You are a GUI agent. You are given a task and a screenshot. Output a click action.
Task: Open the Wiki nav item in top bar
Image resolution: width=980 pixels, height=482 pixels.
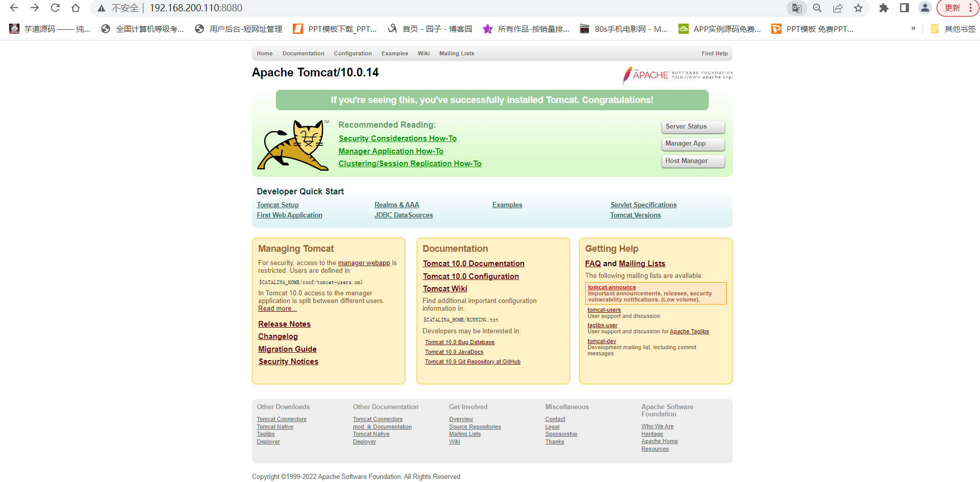[x=424, y=53]
